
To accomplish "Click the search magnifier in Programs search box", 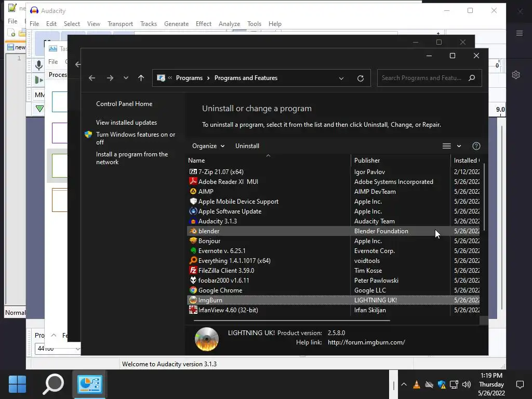I will (472, 78).
